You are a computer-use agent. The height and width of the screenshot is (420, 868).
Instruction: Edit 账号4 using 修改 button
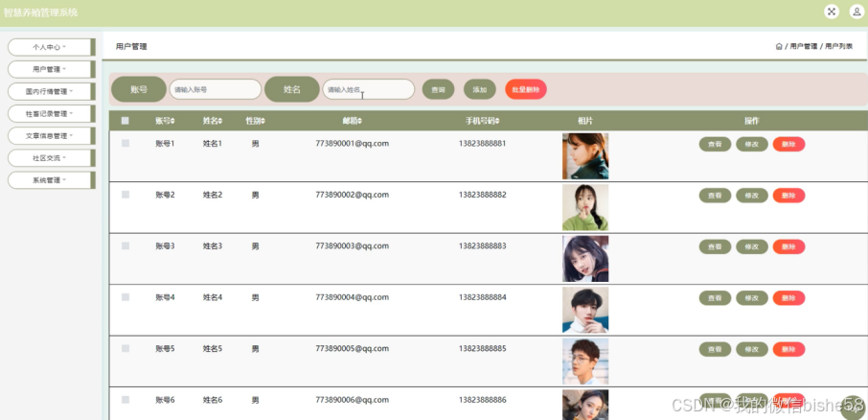(752, 298)
